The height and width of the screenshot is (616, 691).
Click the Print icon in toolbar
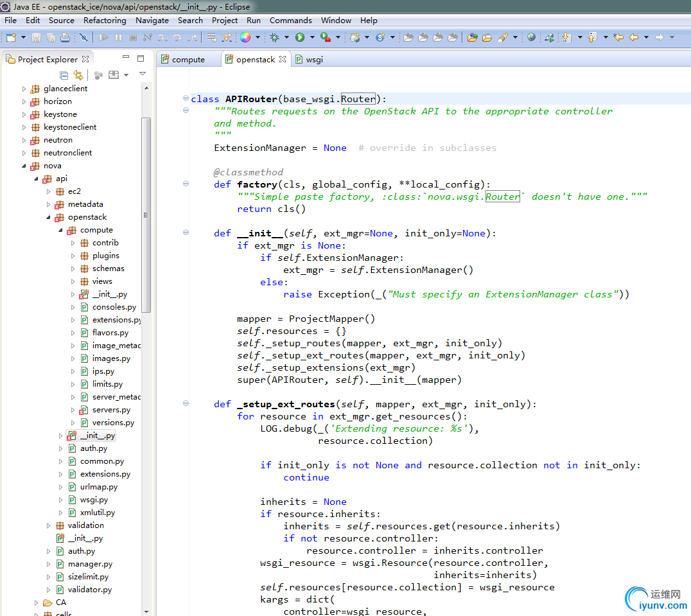click(66, 37)
